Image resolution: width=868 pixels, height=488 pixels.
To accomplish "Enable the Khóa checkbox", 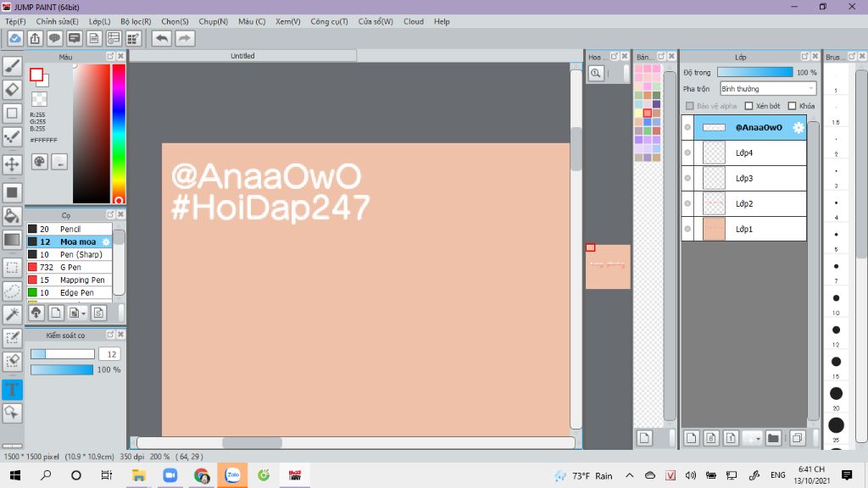I will 792,106.
